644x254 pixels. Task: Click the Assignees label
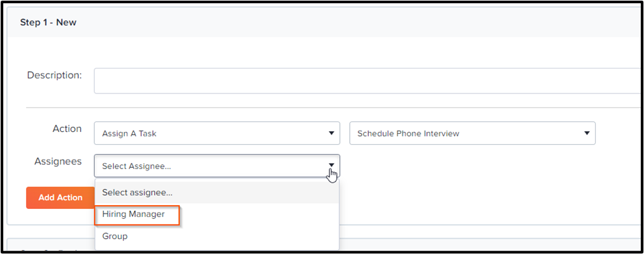58,162
